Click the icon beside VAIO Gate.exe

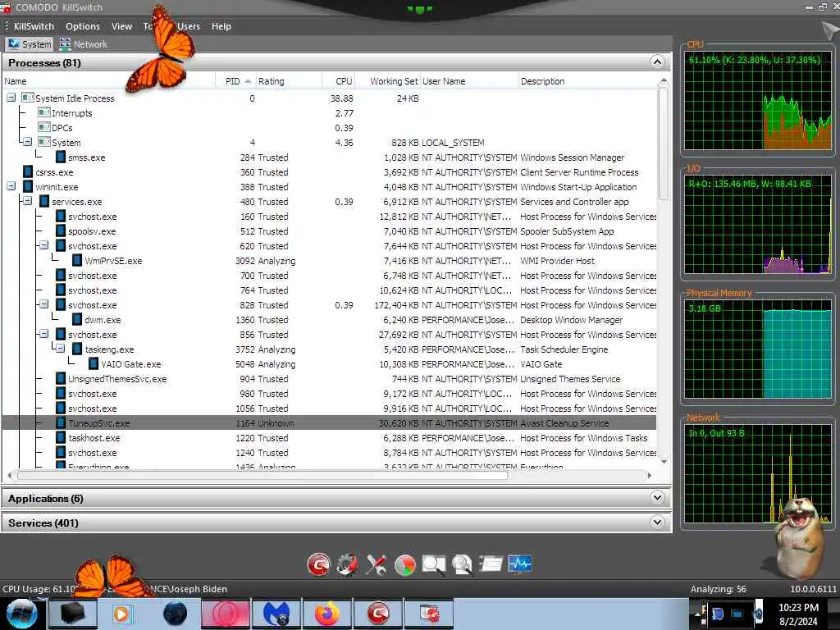coord(94,363)
